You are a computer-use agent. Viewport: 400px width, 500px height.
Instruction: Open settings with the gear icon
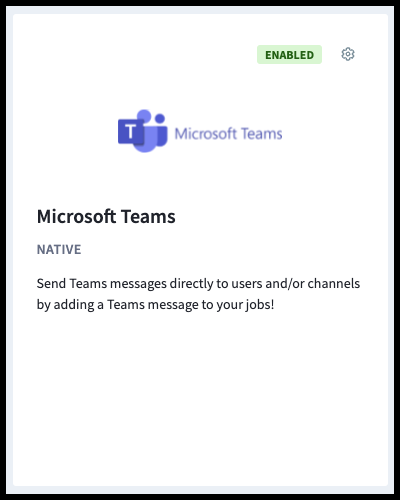(348, 54)
